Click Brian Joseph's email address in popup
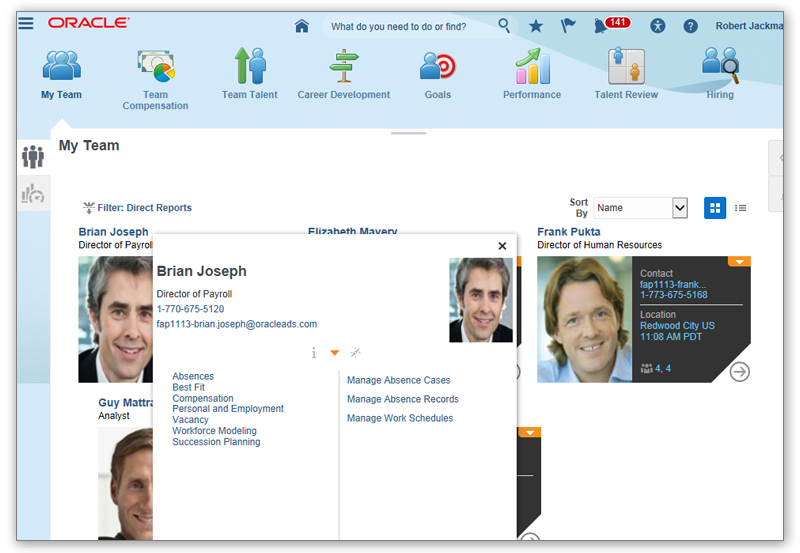The image size is (800, 553). 237,324
